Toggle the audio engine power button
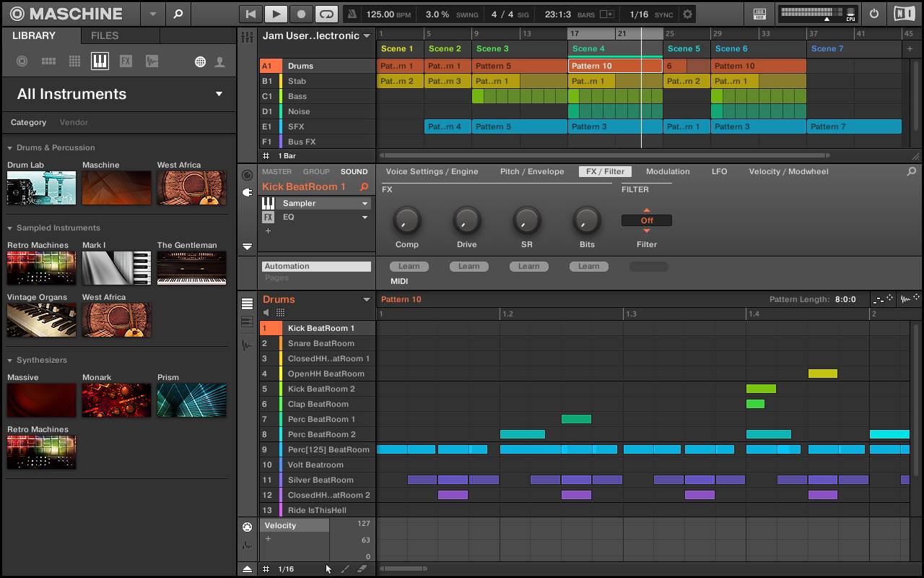 click(x=874, y=14)
